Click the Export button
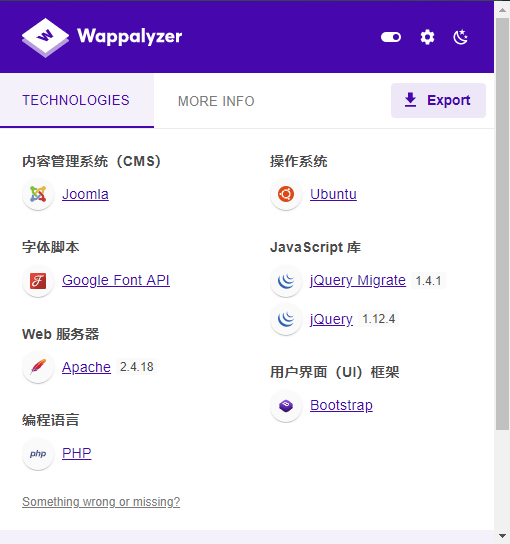Image resolution: width=510 pixels, height=544 pixels. [438, 100]
